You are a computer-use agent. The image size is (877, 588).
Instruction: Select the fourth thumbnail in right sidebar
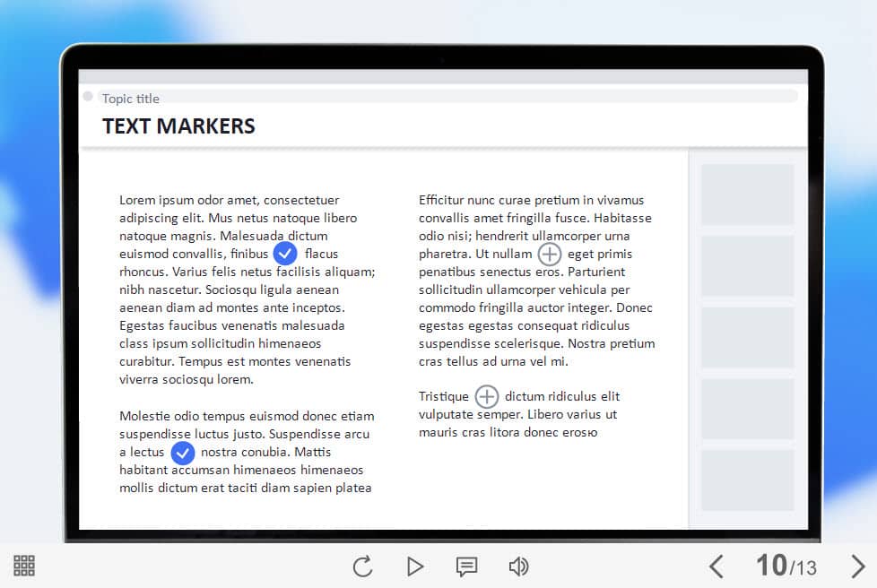[x=747, y=409]
